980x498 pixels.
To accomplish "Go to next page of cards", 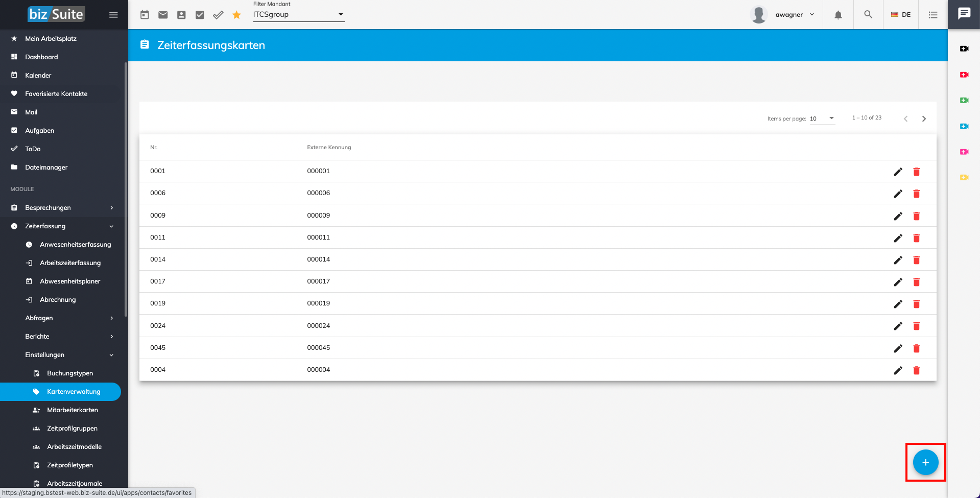I will click(924, 118).
